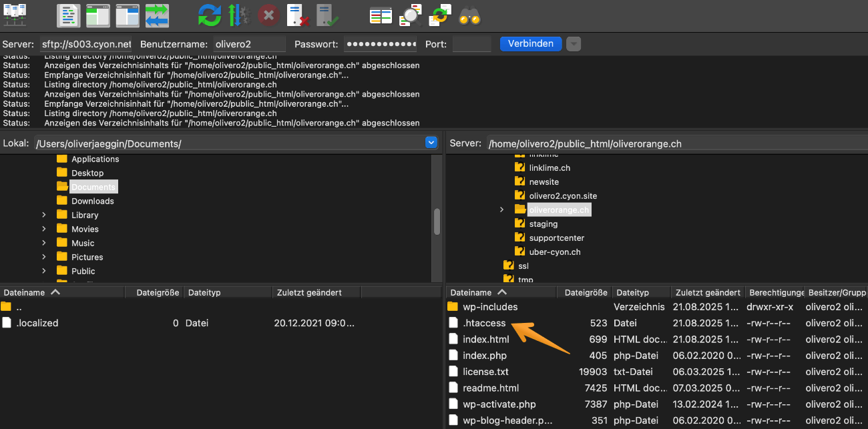Image resolution: width=868 pixels, height=429 pixels.
Task: Open the binoculars file search icon
Action: (469, 15)
